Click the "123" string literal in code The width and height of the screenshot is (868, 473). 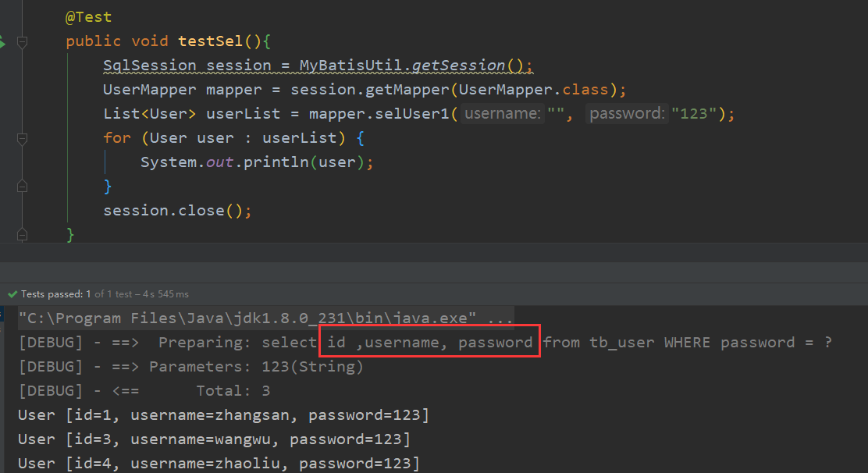(x=694, y=114)
